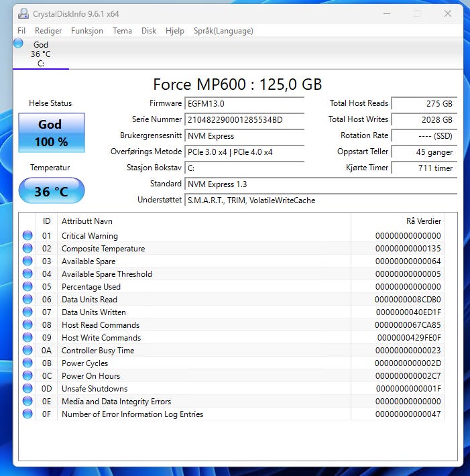This screenshot has height=476, width=470.
Task: Open the Rediger menu
Action: [x=48, y=31]
